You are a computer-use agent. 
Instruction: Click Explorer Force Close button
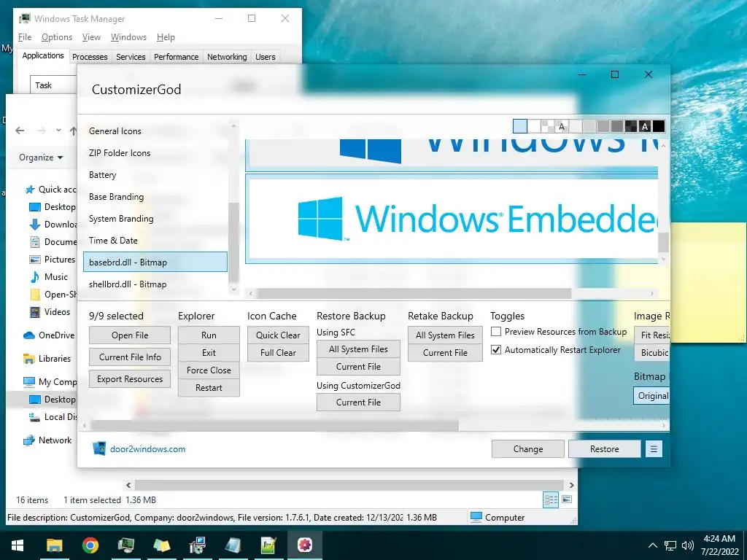[209, 370]
